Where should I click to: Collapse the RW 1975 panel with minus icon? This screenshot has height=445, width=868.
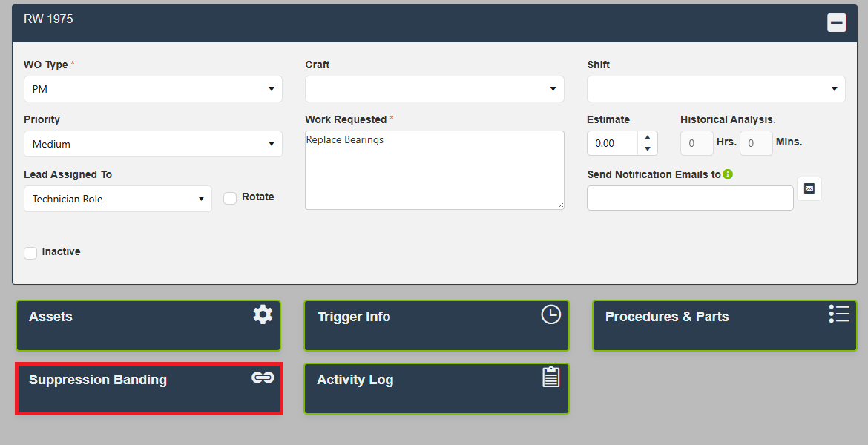tap(836, 23)
